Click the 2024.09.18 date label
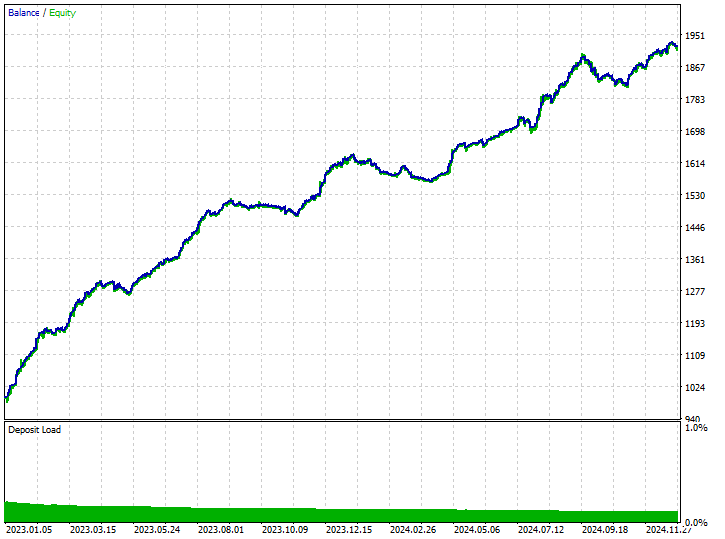This screenshot has height=539, width=725. (605, 530)
